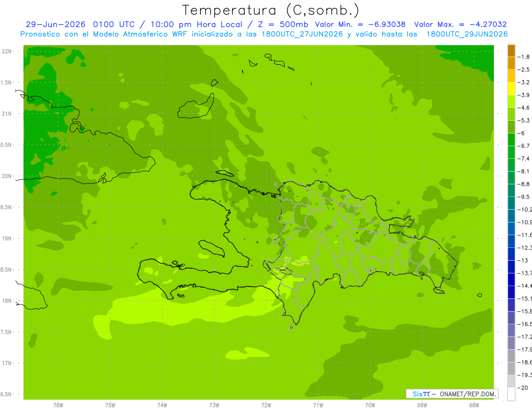Click the "ONAMET/REP.DOM." credit label
532x411 pixels.
468,394
